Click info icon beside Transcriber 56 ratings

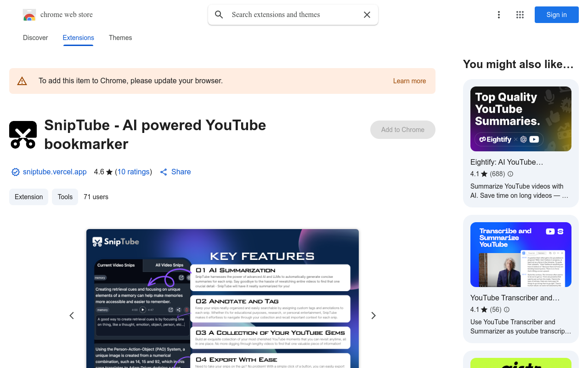(507, 310)
